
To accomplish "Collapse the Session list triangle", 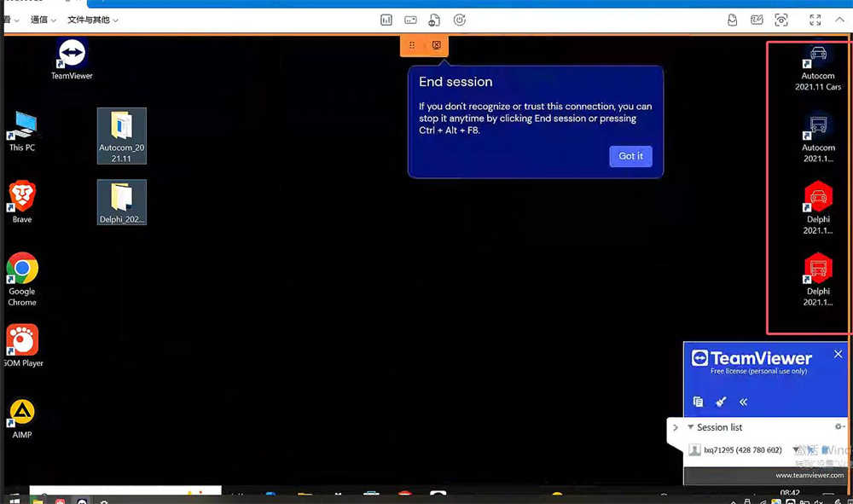I will (690, 427).
